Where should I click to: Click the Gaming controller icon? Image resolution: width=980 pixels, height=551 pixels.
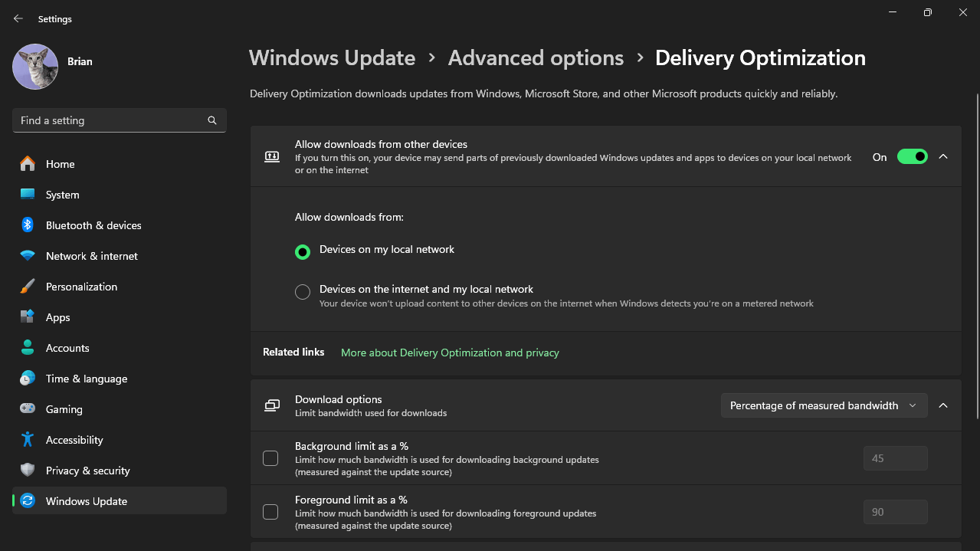click(x=28, y=409)
